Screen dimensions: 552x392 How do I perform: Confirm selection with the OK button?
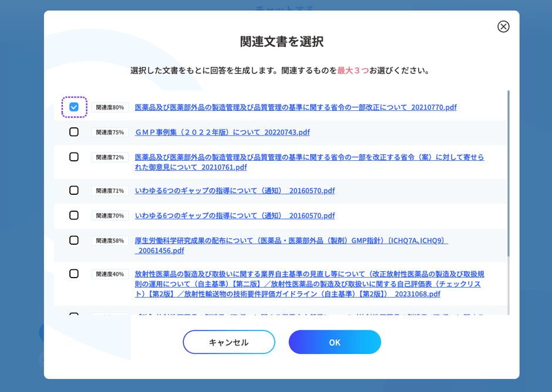pyautogui.click(x=335, y=342)
